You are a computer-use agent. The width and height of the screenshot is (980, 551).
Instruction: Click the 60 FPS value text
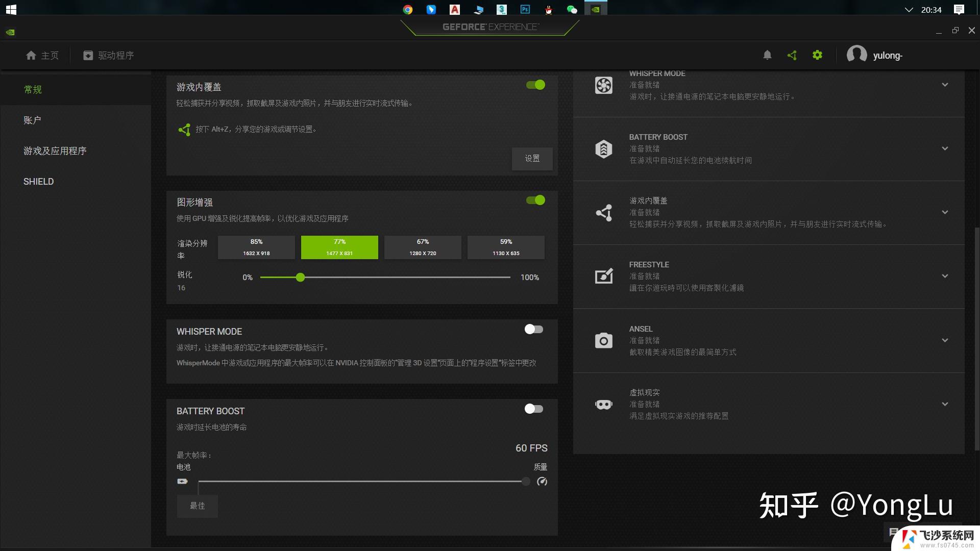click(x=531, y=448)
